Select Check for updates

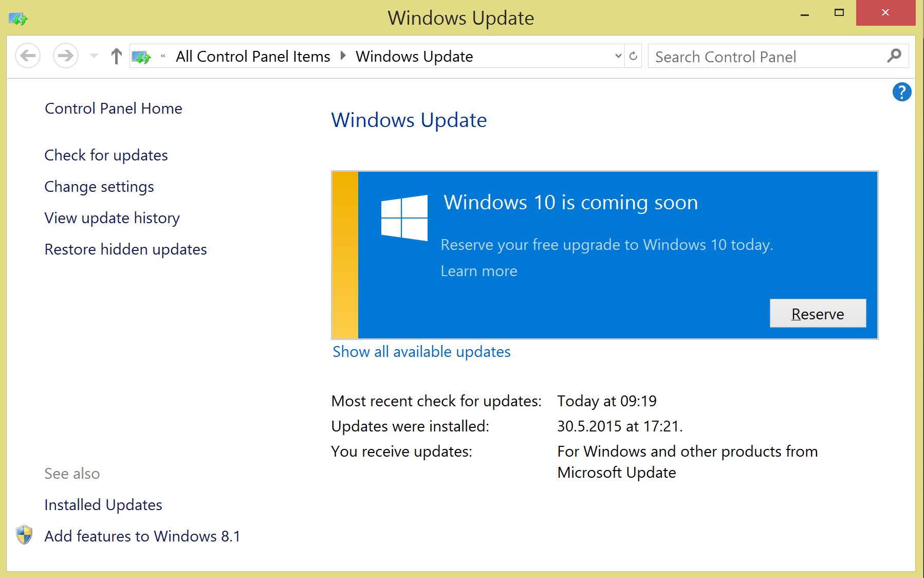pyautogui.click(x=106, y=155)
